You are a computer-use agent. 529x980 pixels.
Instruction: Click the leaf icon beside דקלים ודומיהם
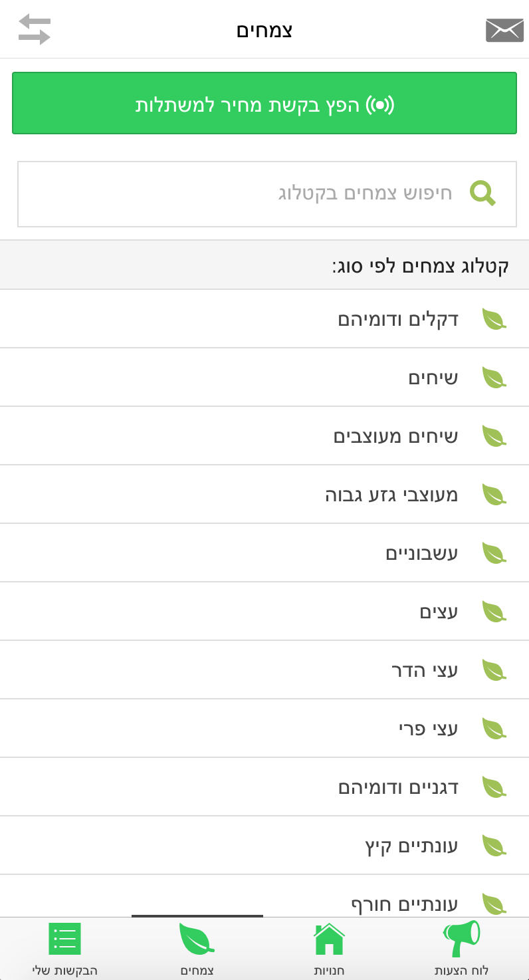494,319
